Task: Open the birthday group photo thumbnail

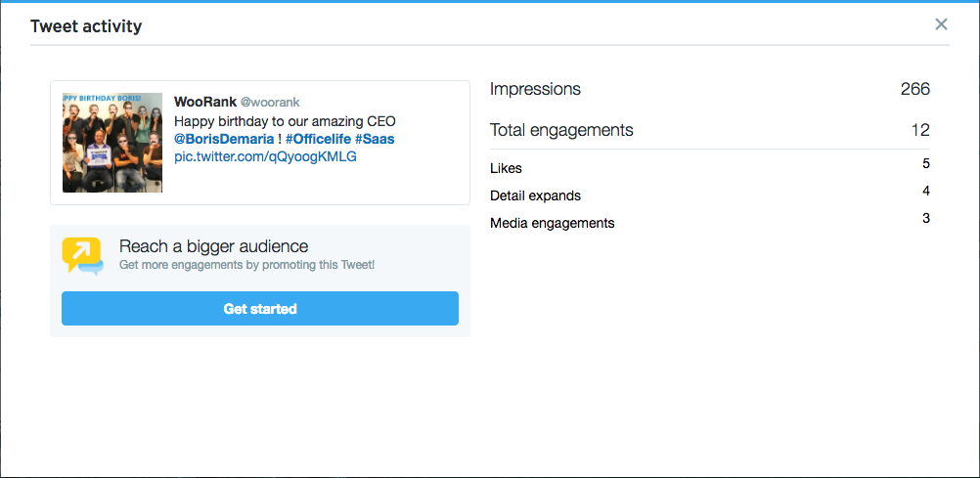Action: 112,143
